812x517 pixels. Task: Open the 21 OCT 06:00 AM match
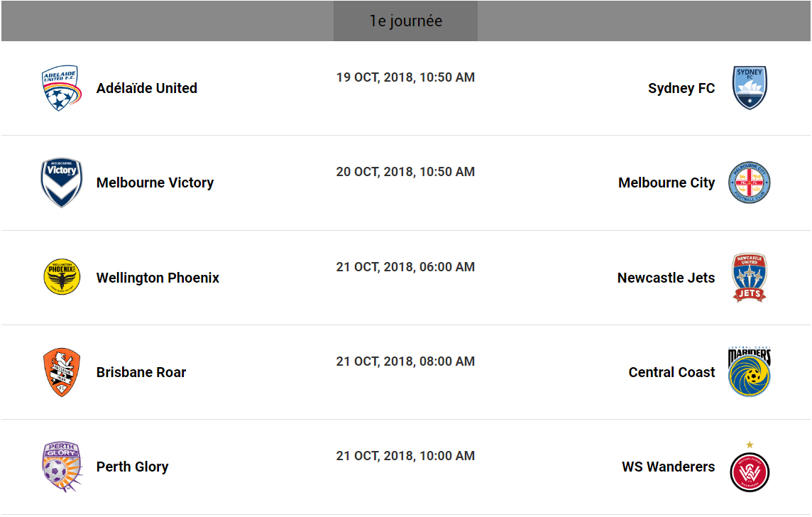point(405,267)
